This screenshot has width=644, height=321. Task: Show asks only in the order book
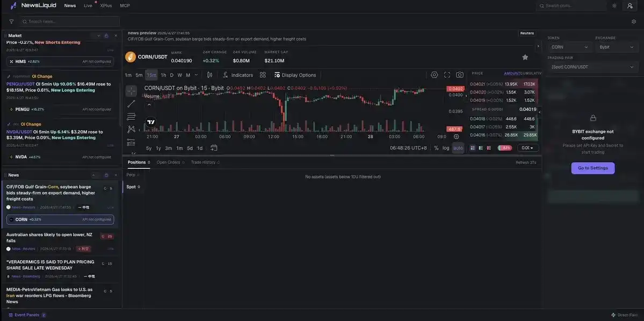coord(489,148)
